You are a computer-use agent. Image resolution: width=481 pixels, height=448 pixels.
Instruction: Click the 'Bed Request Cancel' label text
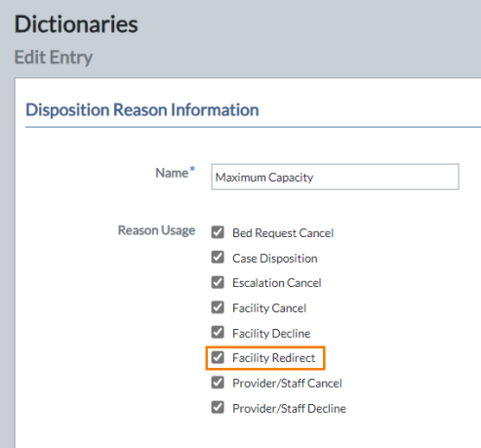tap(283, 233)
